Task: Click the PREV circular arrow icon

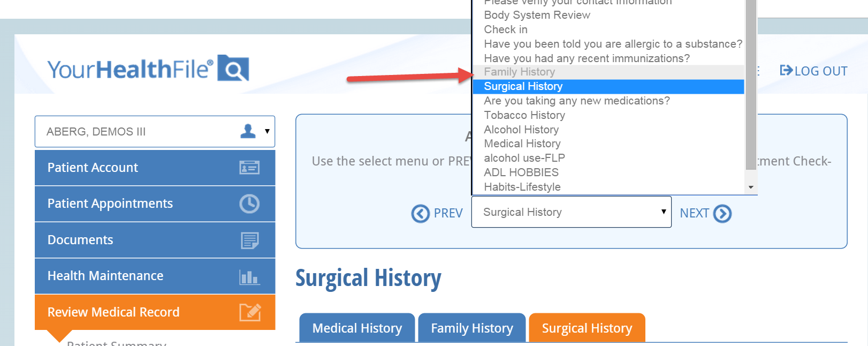Action: tap(421, 213)
